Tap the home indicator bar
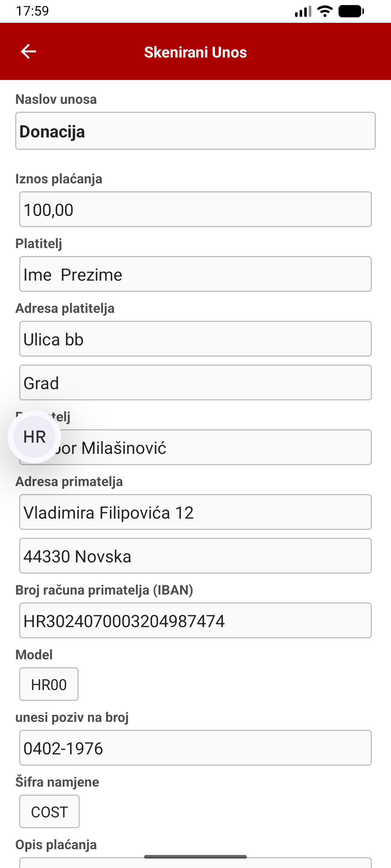 [x=195, y=857]
